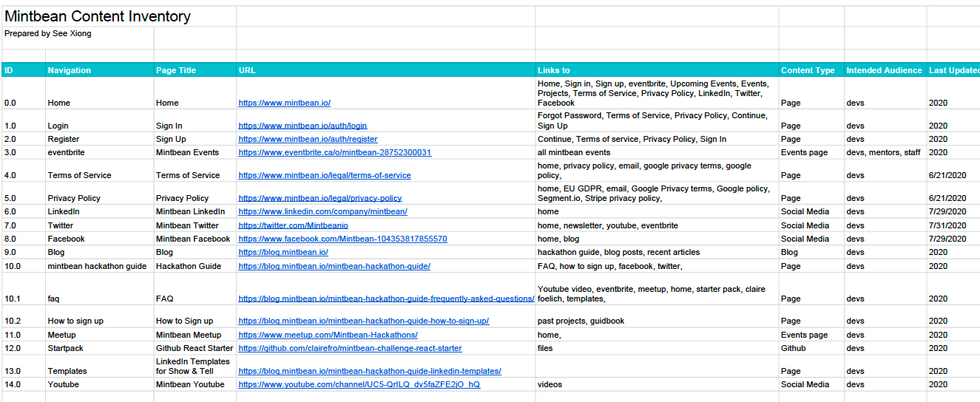Open the github mintbean-challenge-react-starter link

(x=350, y=349)
